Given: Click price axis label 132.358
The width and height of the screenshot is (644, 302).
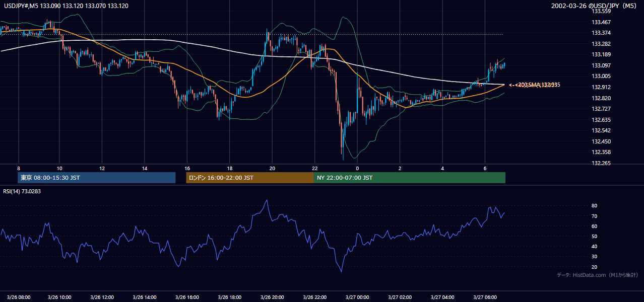Looking at the screenshot, I should click(x=601, y=152).
